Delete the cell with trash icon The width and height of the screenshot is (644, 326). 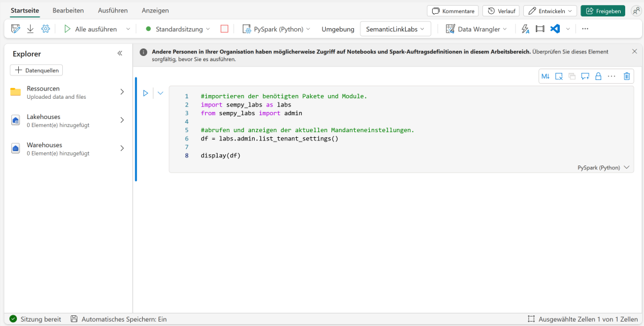pyautogui.click(x=626, y=76)
